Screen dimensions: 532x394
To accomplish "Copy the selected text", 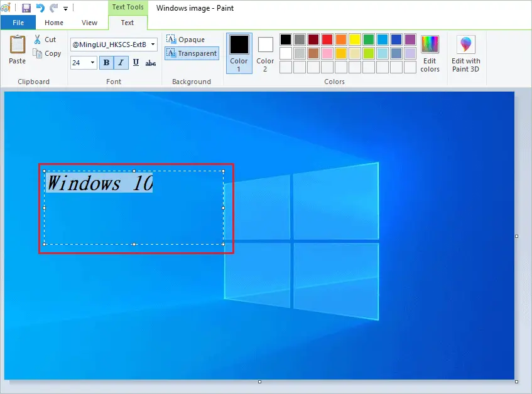I will [47, 53].
